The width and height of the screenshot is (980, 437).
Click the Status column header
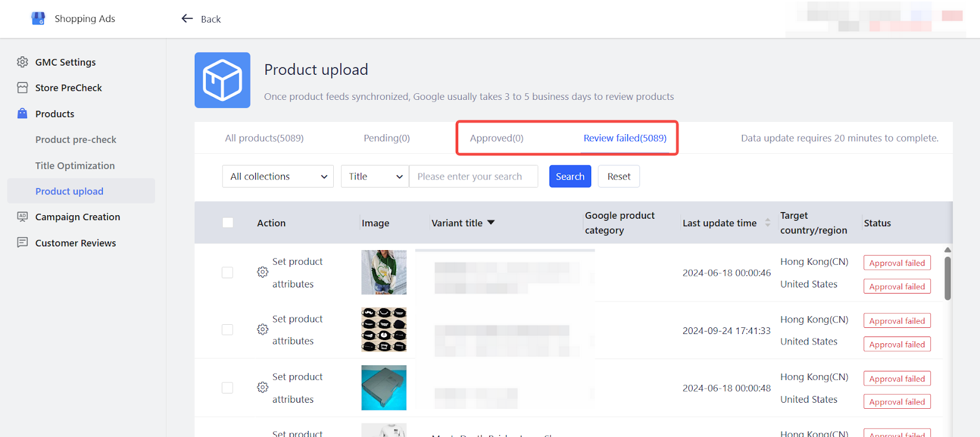pyautogui.click(x=877, y=223)
